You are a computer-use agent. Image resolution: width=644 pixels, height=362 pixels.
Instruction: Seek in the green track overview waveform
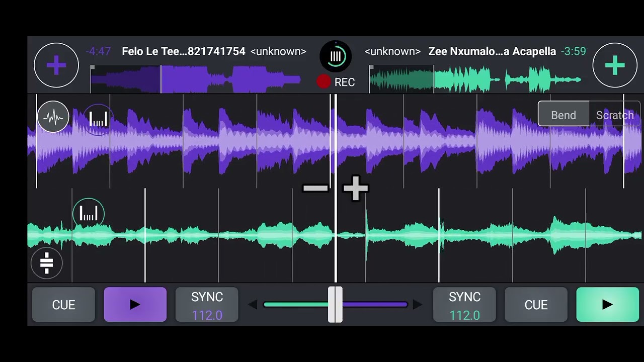pyautogui.click(x=475, y=79)
